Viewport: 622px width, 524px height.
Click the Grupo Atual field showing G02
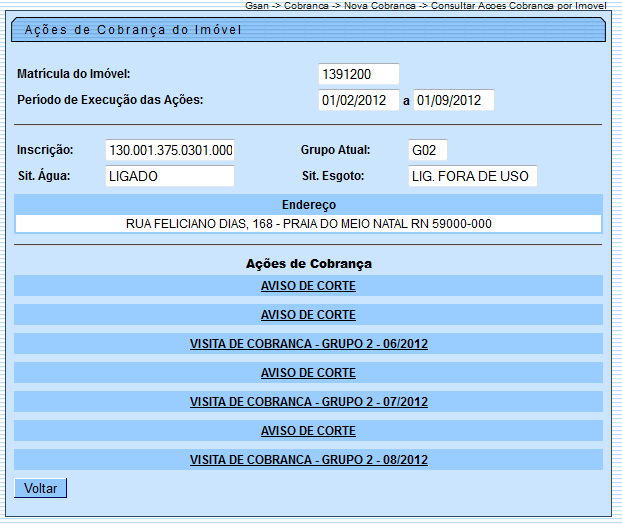pos(427,150)
